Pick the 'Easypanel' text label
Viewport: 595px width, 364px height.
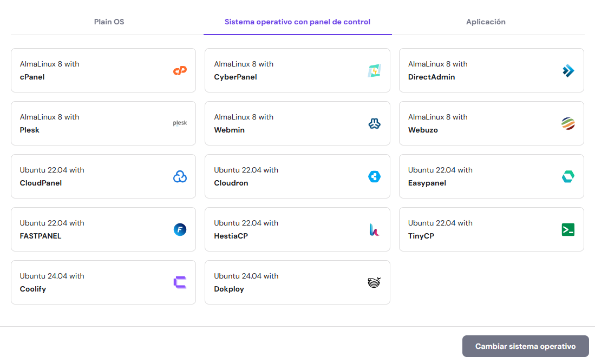(427, 183)
